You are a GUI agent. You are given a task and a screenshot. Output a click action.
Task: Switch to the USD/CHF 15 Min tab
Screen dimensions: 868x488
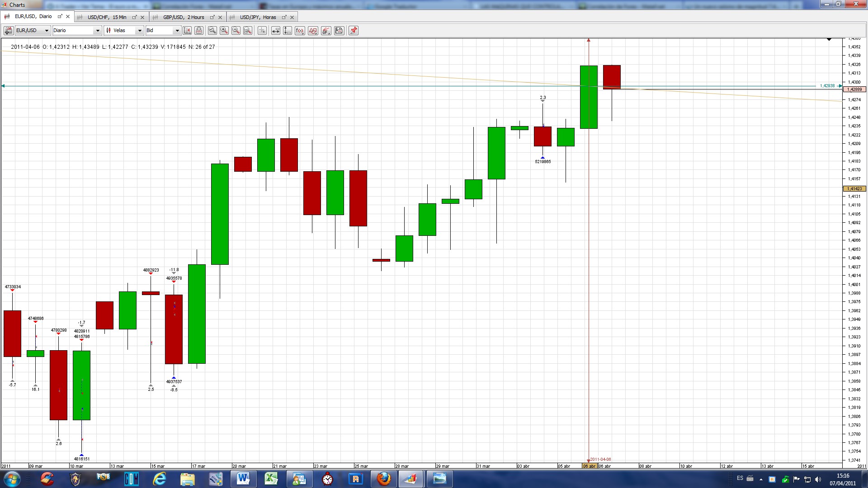click(107, 17)
